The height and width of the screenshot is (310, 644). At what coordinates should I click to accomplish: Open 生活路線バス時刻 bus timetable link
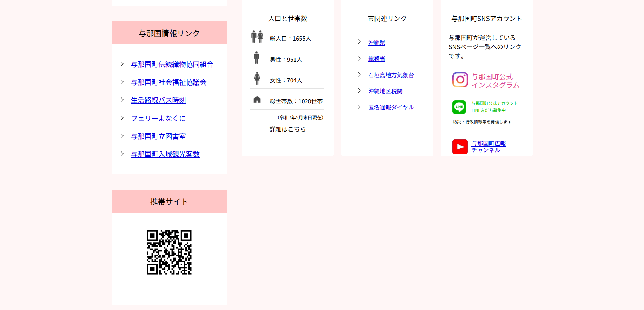[x=158, y=100]
